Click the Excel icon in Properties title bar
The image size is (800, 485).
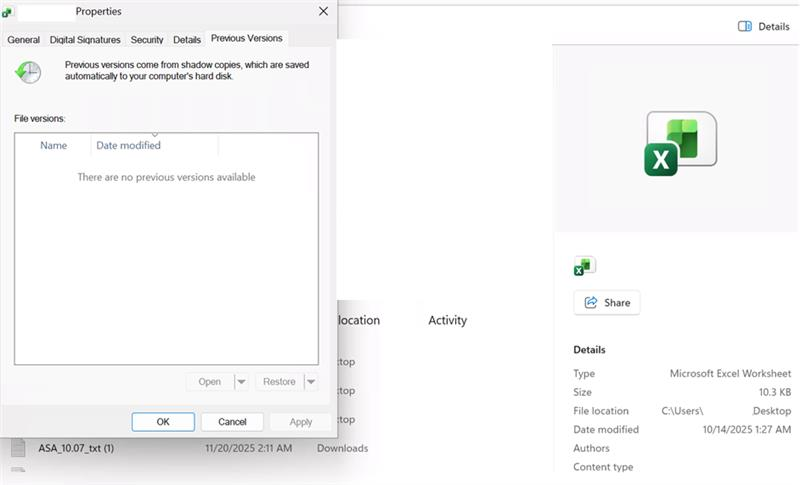[x=7, y=12]
